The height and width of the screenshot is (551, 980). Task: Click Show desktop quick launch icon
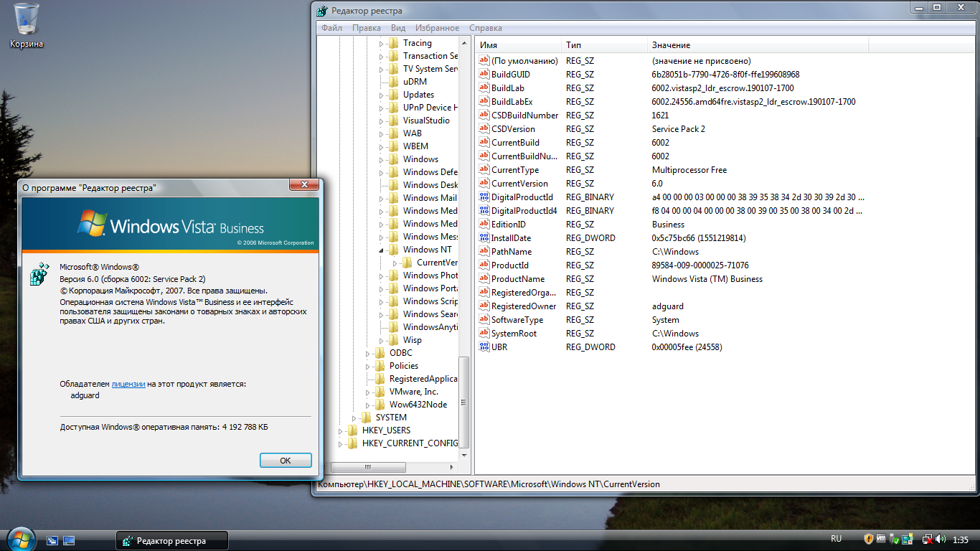pyautogui.click(x=69, y=540)
